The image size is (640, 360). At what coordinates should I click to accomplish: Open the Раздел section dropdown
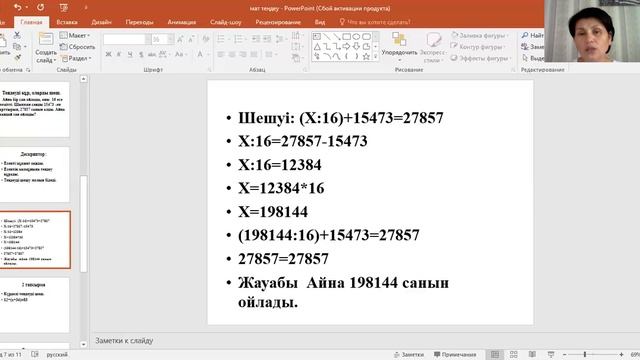point(76,58)
